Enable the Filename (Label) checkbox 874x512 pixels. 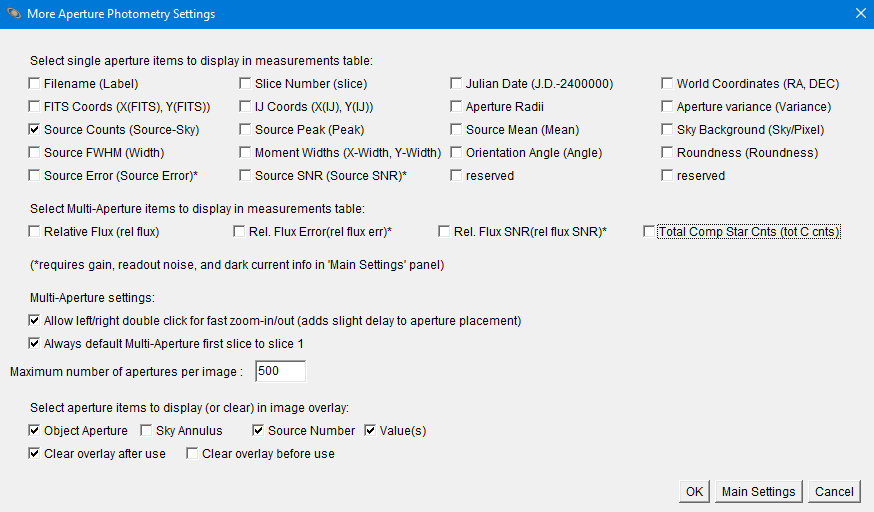35,84
